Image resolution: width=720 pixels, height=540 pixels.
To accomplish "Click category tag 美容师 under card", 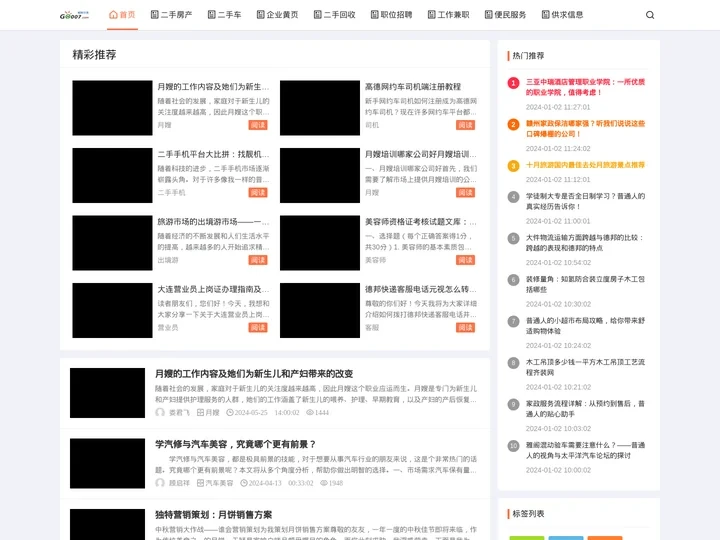I will pos(375,260).
